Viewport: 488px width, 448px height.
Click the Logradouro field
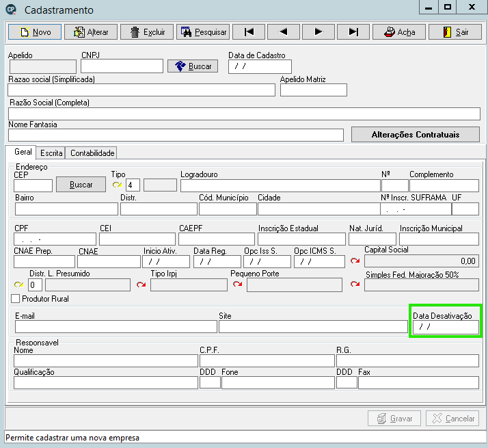point(280,185)
